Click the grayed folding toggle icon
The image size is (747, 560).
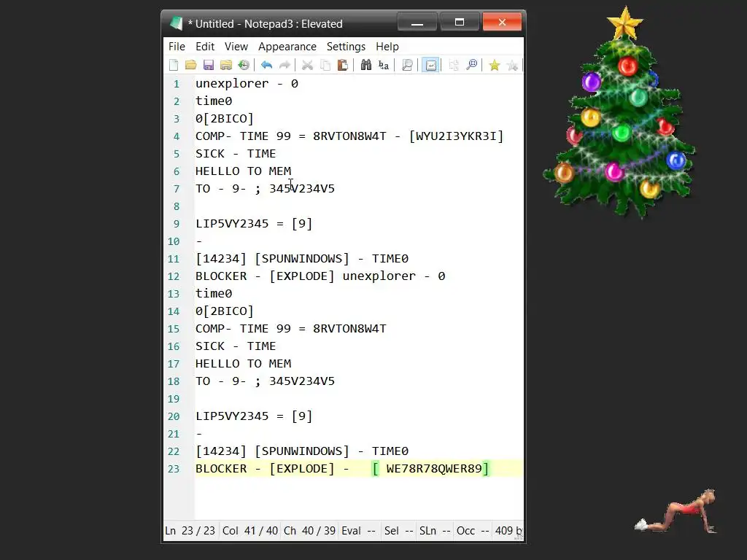(x=454, y=65)
